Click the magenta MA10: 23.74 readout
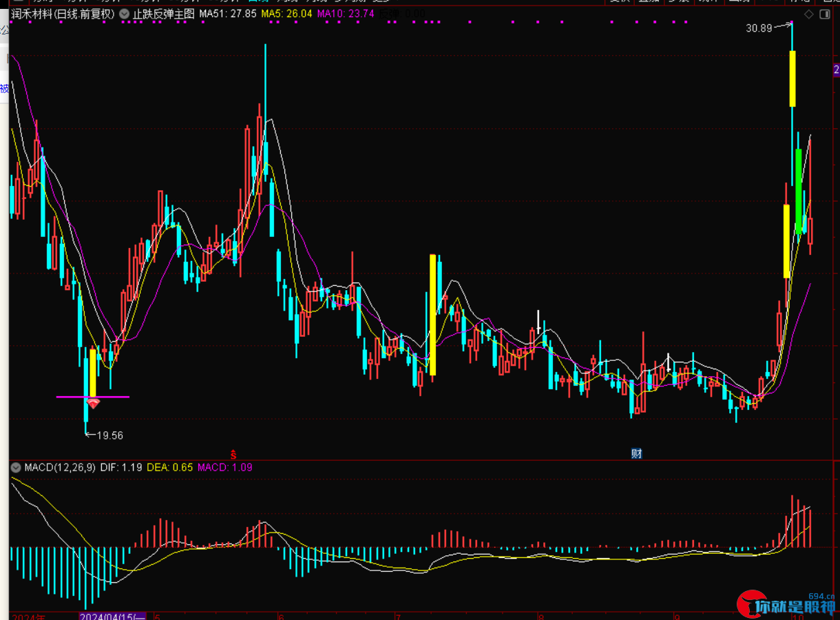The height and width of the screenshot is (620, 840). [346, 13]
